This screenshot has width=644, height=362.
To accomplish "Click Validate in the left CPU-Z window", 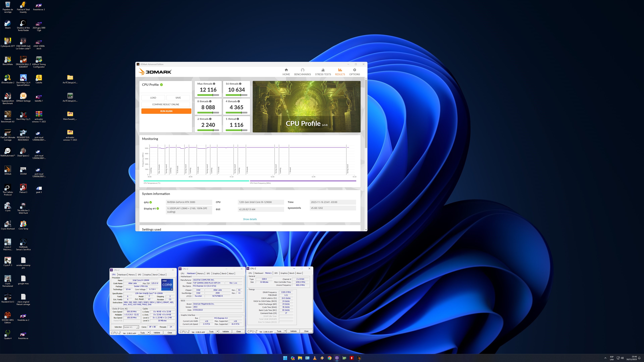I will 157,333.
